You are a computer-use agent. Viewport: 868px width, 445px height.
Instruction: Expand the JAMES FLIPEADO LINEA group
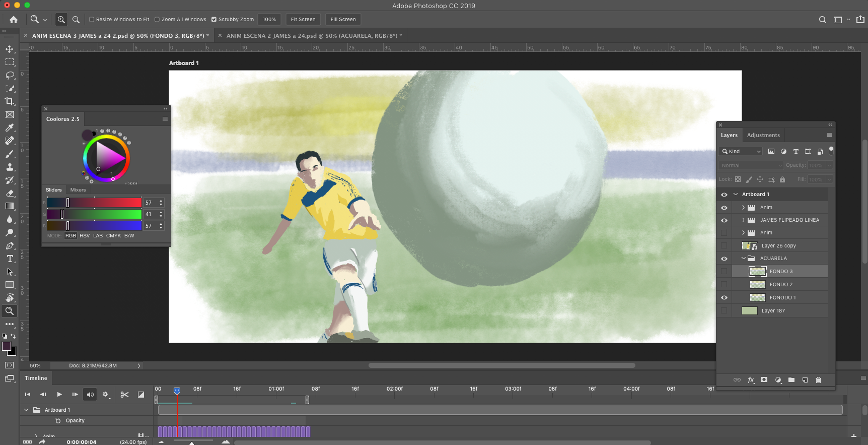(743, 220)
